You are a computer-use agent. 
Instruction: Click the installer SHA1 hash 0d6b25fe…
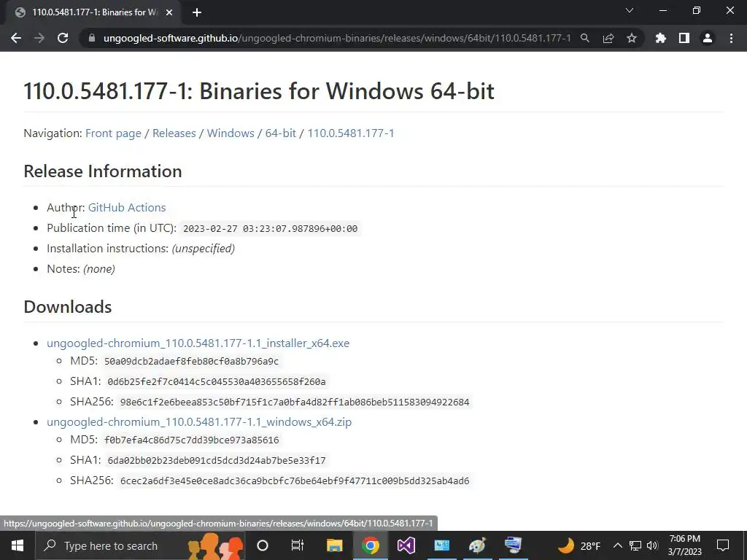pos(217,382)
